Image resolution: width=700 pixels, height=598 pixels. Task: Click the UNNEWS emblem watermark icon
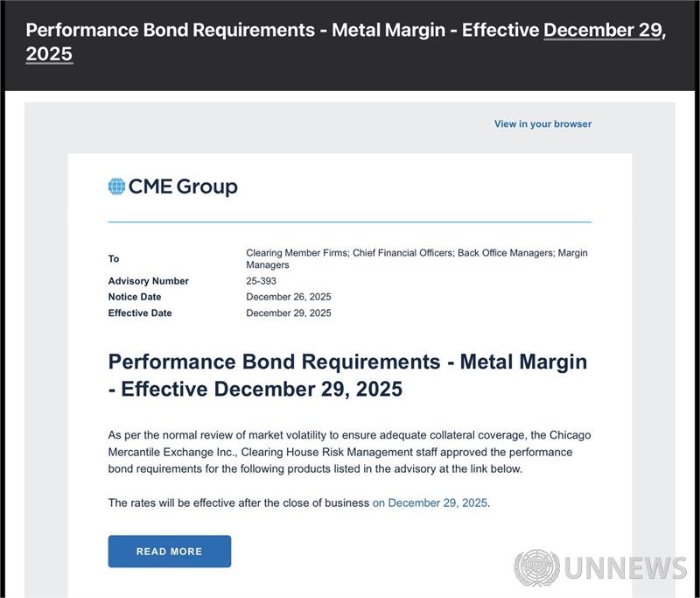click(536, 567)
